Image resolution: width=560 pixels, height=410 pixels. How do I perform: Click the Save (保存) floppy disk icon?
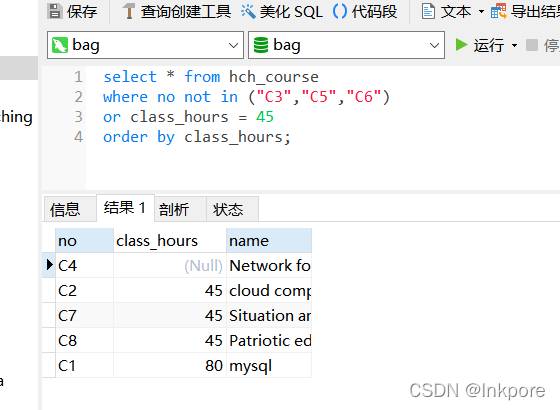pyautogui.click(x=55, y=11)
